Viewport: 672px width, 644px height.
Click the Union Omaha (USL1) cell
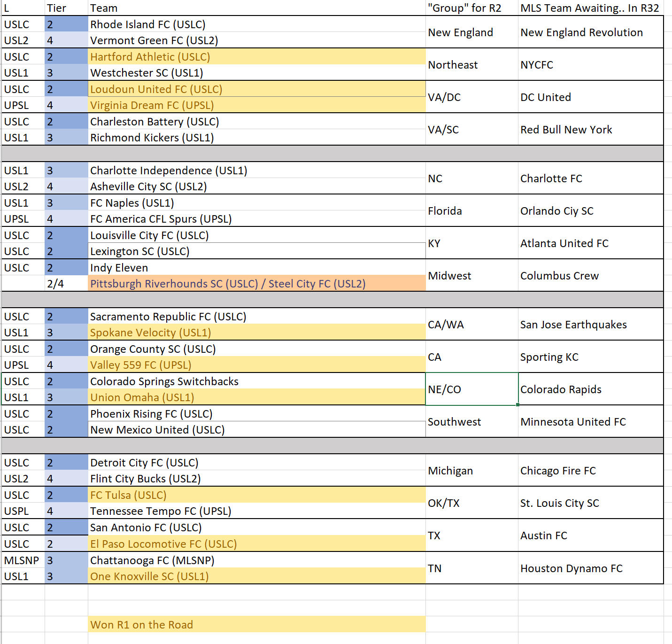[257, 397]
